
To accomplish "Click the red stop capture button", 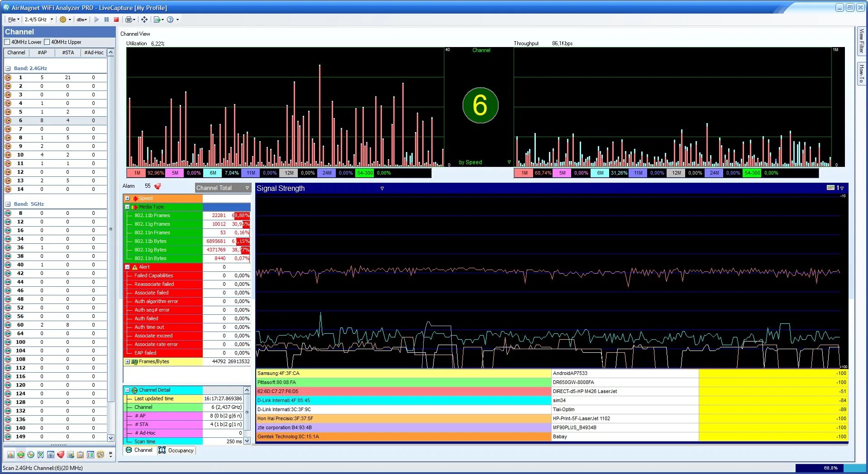I will pyautogui.click(x=116, y=19).
